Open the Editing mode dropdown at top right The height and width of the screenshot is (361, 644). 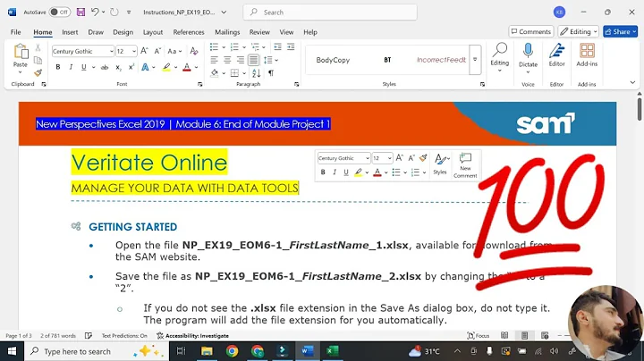579,31
